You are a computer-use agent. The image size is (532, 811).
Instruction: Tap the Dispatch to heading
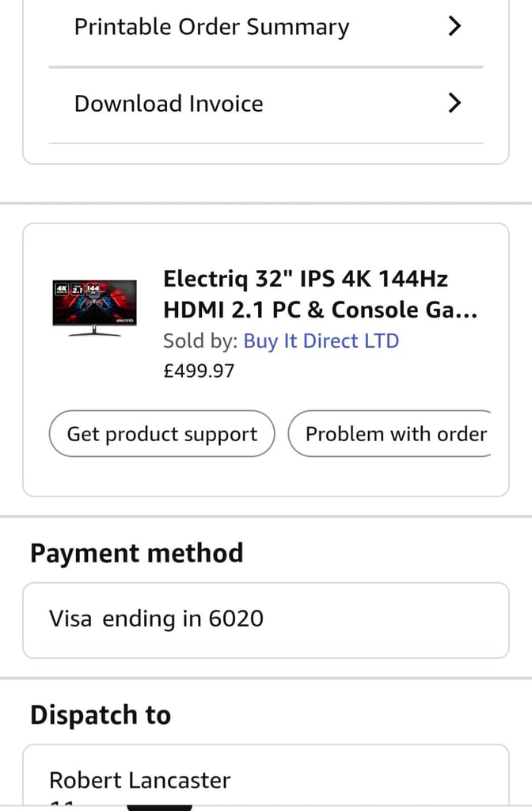(101, 715)
